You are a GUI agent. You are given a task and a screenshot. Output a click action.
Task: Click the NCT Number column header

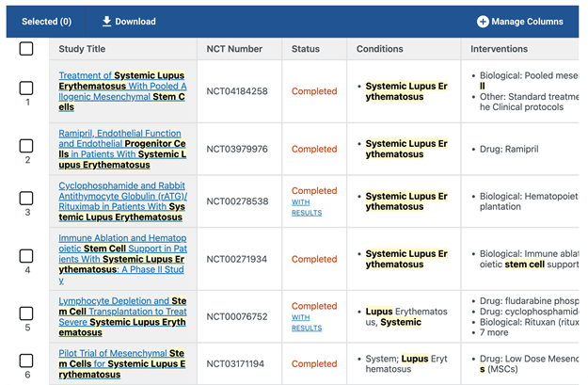(x=234, y=49)
